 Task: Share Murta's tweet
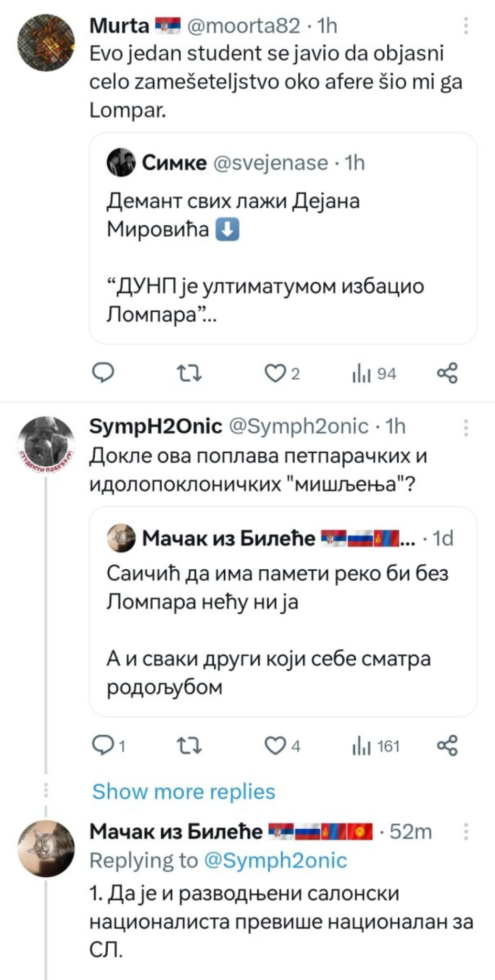click(x=447, y=373)
